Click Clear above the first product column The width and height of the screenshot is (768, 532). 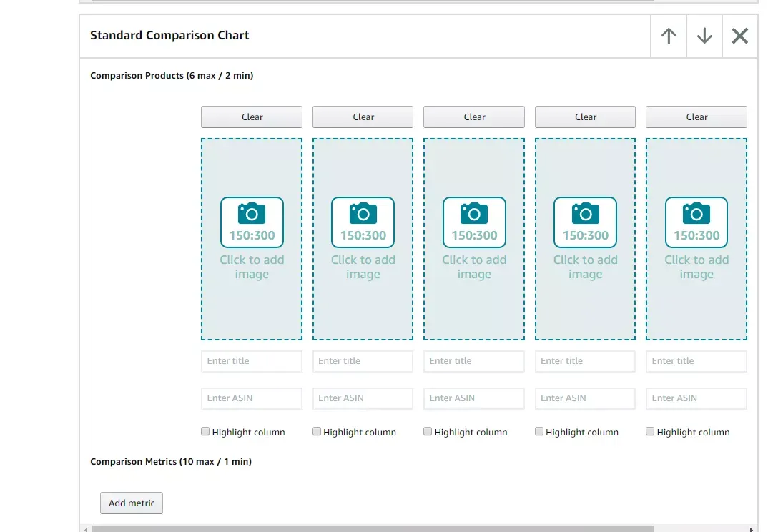(x=252, y=117)
